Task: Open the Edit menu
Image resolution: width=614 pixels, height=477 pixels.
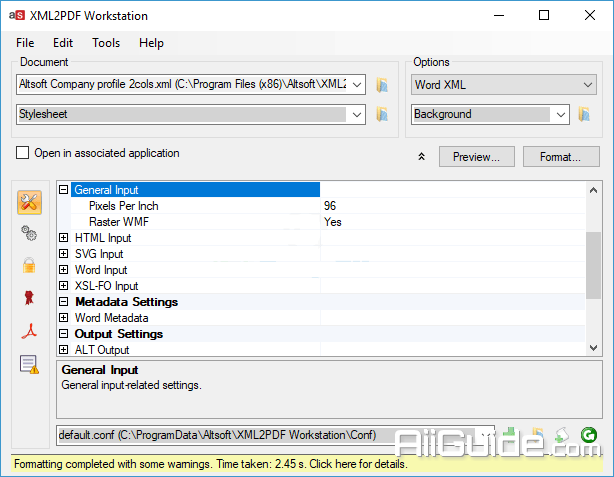Action: click(63, 43)
